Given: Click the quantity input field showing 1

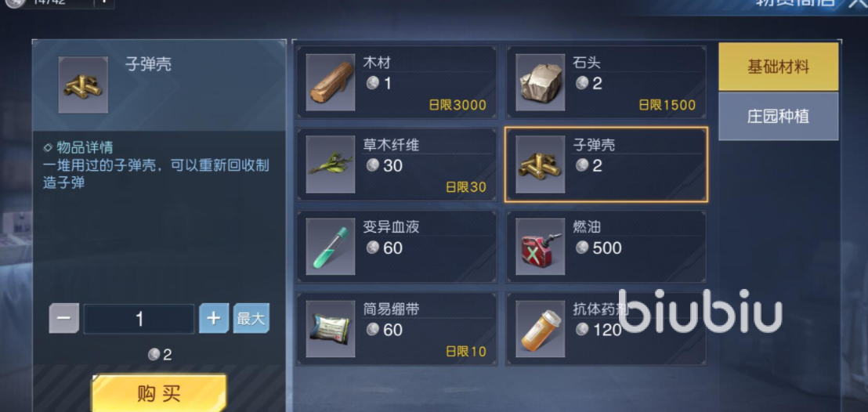Looking at the screenshot, I should pos(139,319).
